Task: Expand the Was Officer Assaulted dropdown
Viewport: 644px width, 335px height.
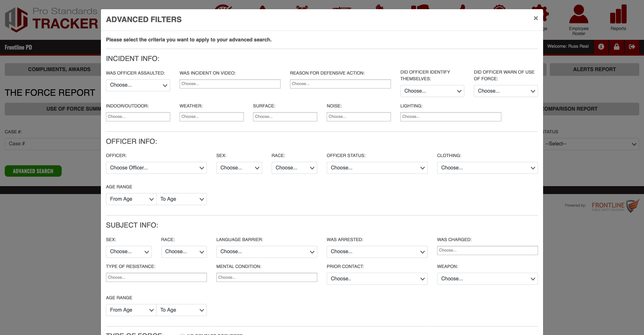Action: [x=138, y=85]
